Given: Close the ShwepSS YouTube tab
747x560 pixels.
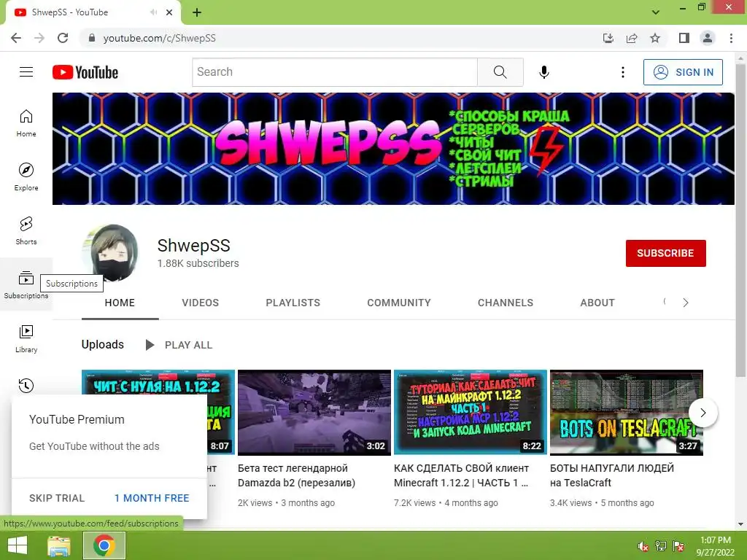Looking at the screenshot, I should pyautogui.click(x=169, y=12).
